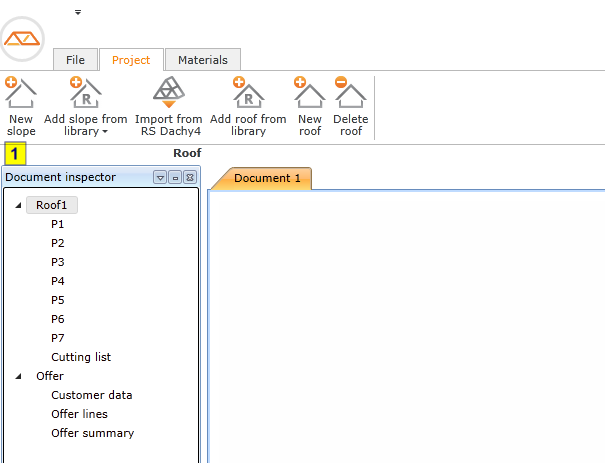
Task: Close the Document inspector panel
Action: [189, 177]
